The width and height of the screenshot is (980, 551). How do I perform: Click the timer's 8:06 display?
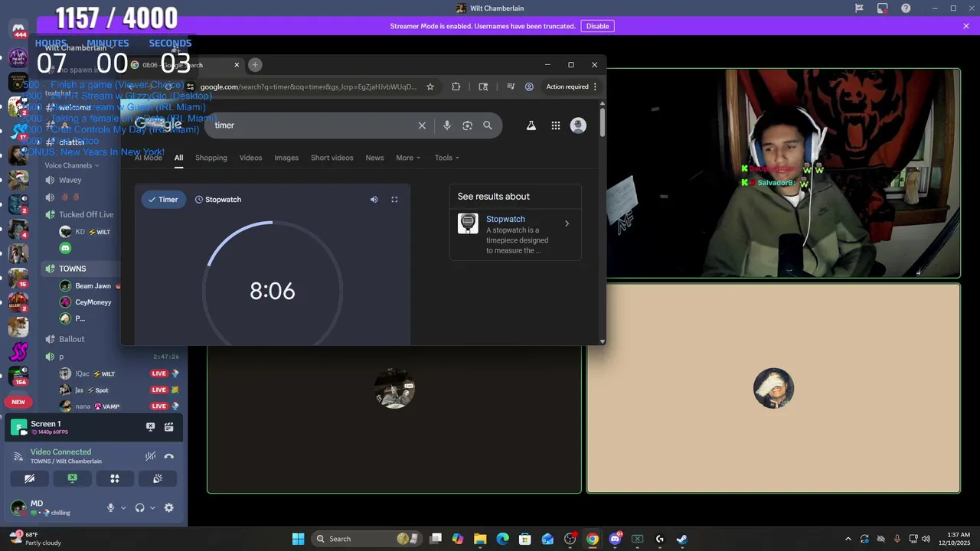click(273, 292)
